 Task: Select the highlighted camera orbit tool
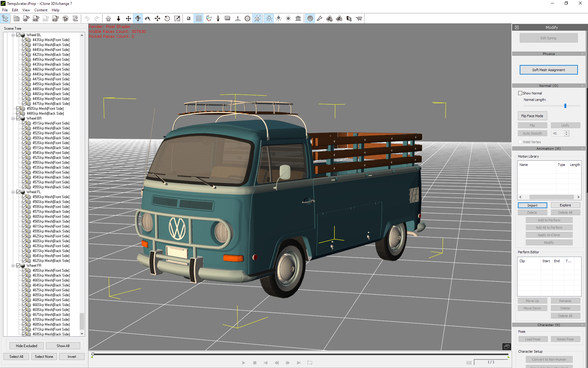click(x=138, y=19)
